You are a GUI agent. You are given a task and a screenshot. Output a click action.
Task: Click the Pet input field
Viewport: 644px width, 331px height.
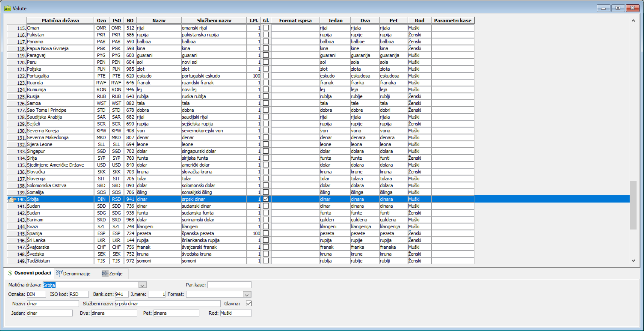(x=176, y=313)
